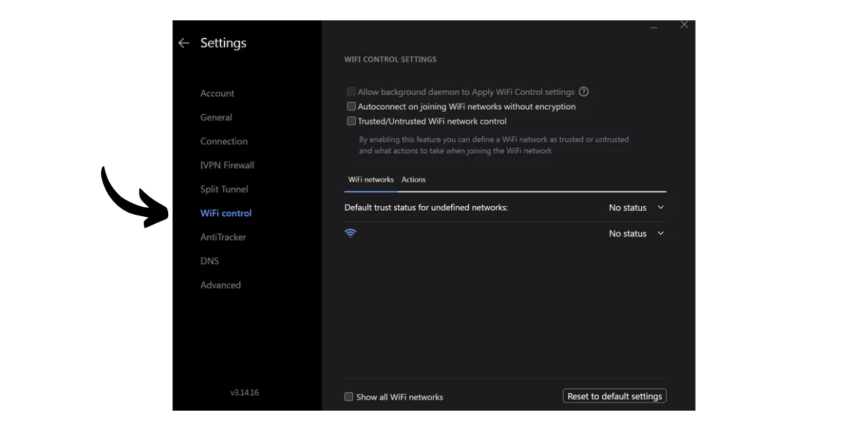Viewport: 868px width, 431px height.
Task: Select WiFi control in sidebar
Action: click(226, 213)
